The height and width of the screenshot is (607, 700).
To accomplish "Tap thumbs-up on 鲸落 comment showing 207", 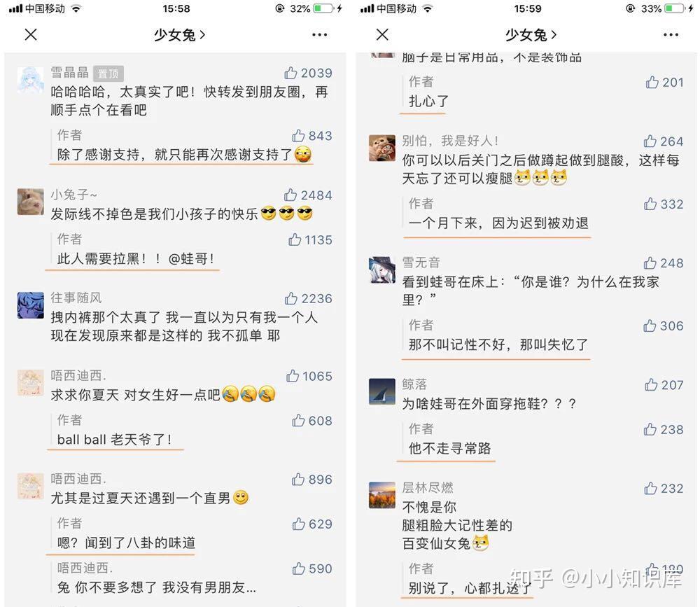I will (651, 384).
